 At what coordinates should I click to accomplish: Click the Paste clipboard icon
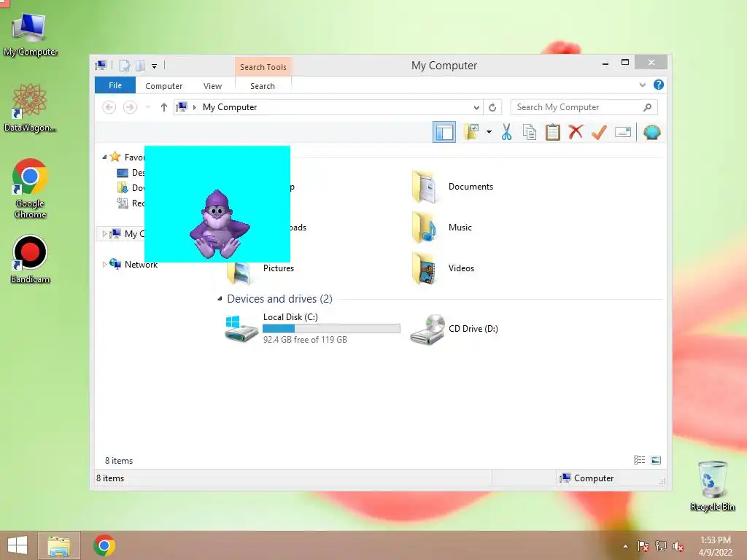coord(553,132)
